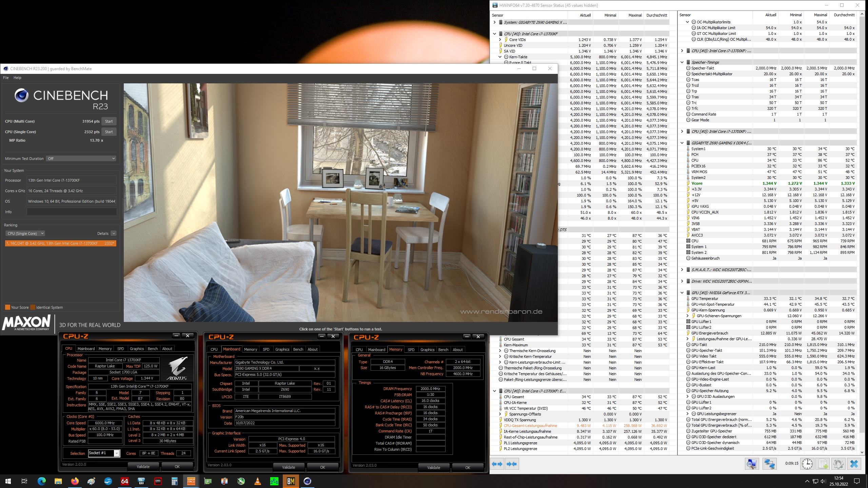Expand Core VIDs row
The image size is (868, 488).
(500, 40)
